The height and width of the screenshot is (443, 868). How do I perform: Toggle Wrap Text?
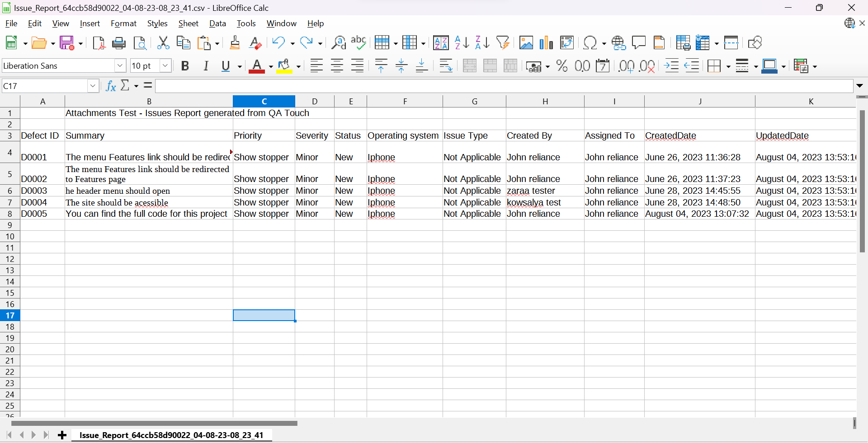coord(446,66)
